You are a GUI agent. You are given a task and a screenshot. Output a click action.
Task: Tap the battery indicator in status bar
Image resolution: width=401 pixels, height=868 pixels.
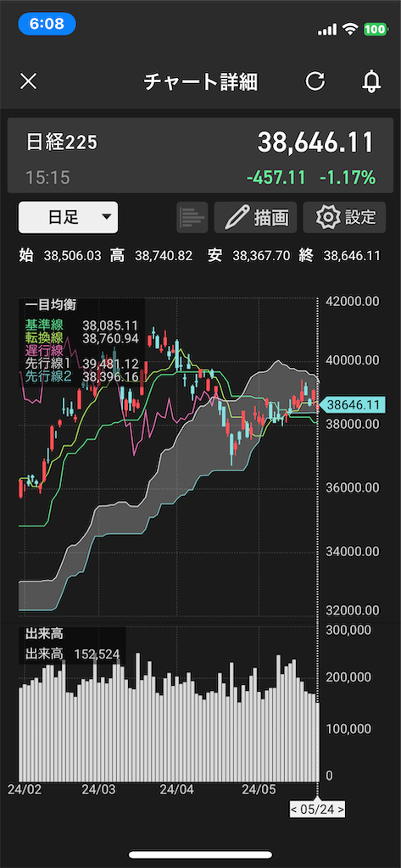tap(376, 30)
